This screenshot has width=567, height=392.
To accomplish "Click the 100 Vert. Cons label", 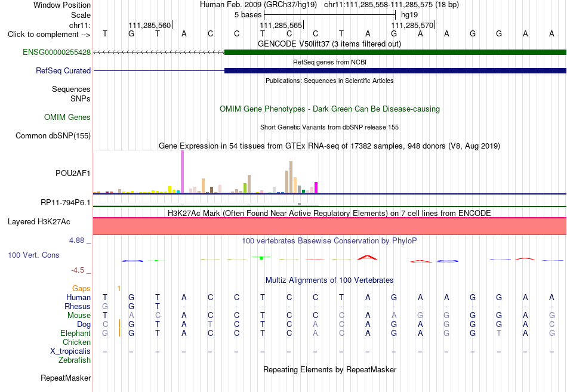I will click(33, 255).
